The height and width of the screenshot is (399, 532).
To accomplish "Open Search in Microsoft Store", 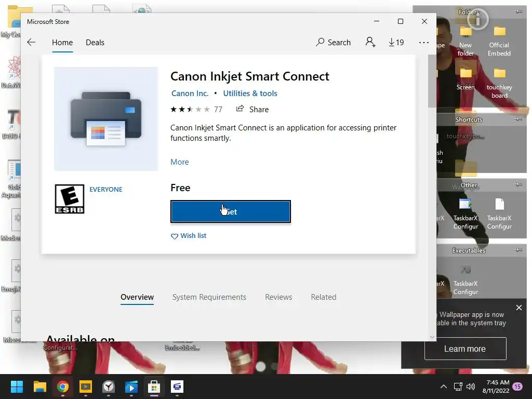I will (333, 43).
